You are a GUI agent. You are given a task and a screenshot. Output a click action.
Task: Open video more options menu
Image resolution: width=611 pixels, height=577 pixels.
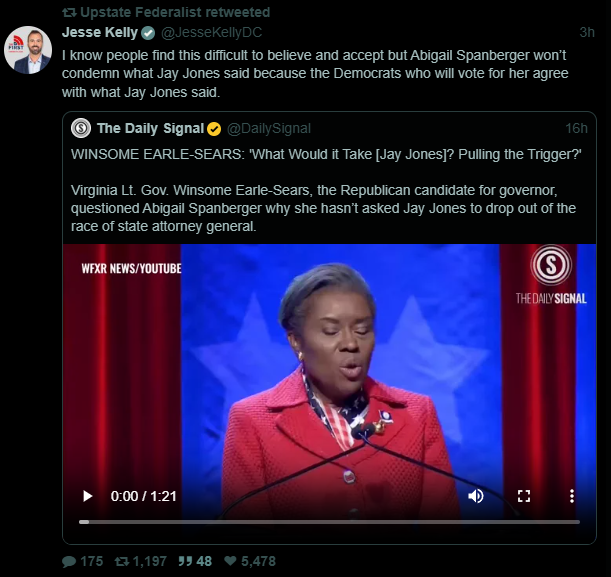click(x=571, y=496)
